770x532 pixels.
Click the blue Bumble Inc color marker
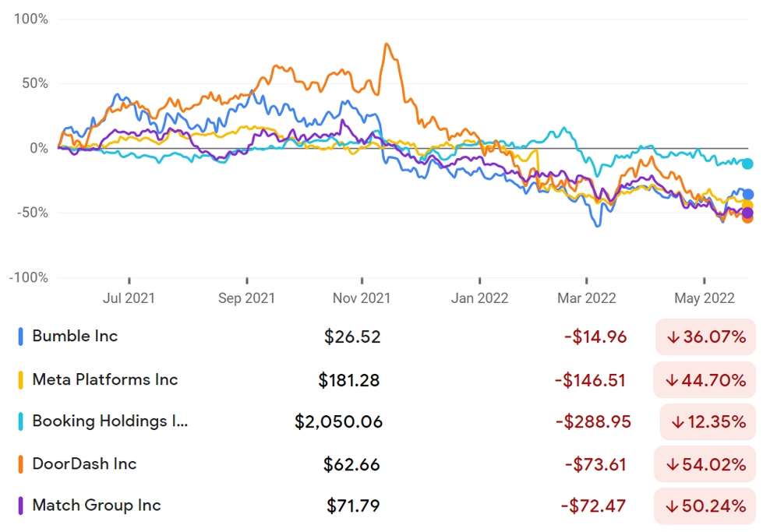coord(20,336)
